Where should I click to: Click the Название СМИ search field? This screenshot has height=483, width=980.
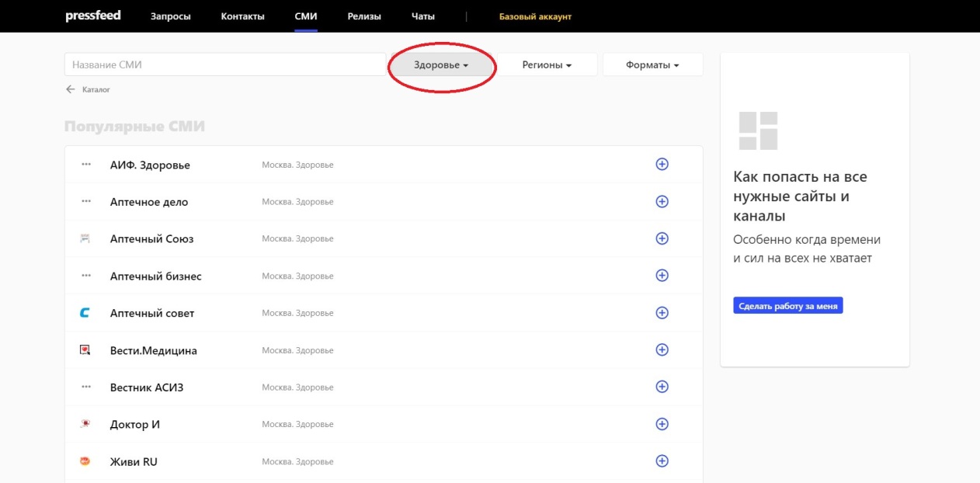tap(225, 65)
